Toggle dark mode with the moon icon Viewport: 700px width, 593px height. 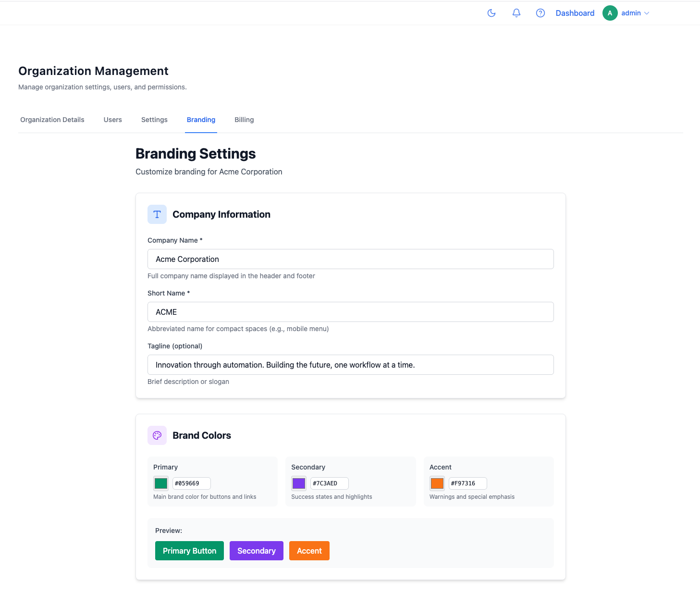pos(491,13)
